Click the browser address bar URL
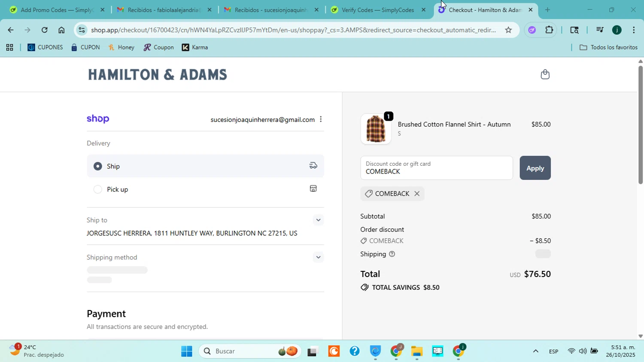Image resolution: width=644 pixels, height=362 pixels. pyautogui.click(x=293, y=30)
